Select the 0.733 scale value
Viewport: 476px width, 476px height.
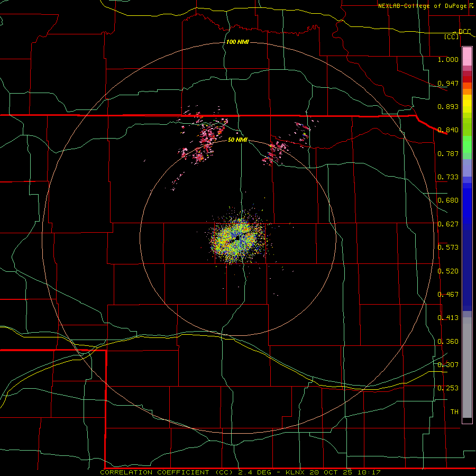coord(448,177)
